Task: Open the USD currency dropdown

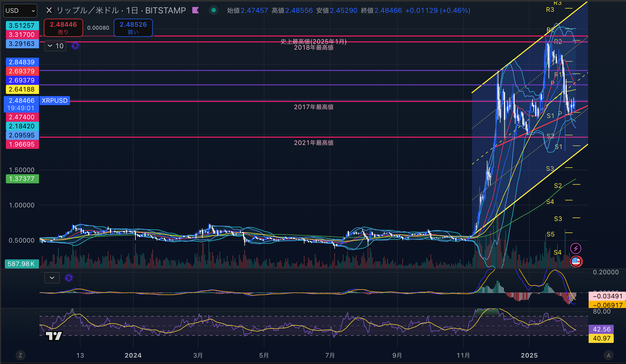Action: click(x=20, y=11)
